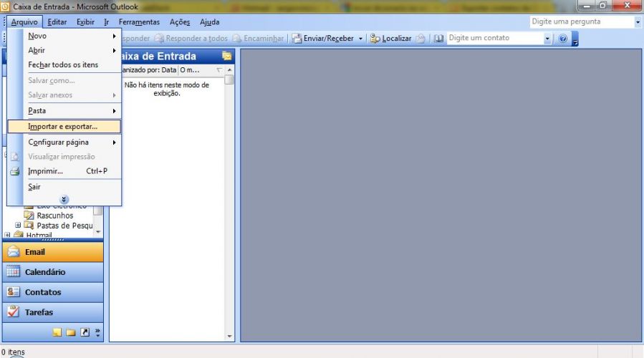Open the Ir menu

click(x=106, y=21)
